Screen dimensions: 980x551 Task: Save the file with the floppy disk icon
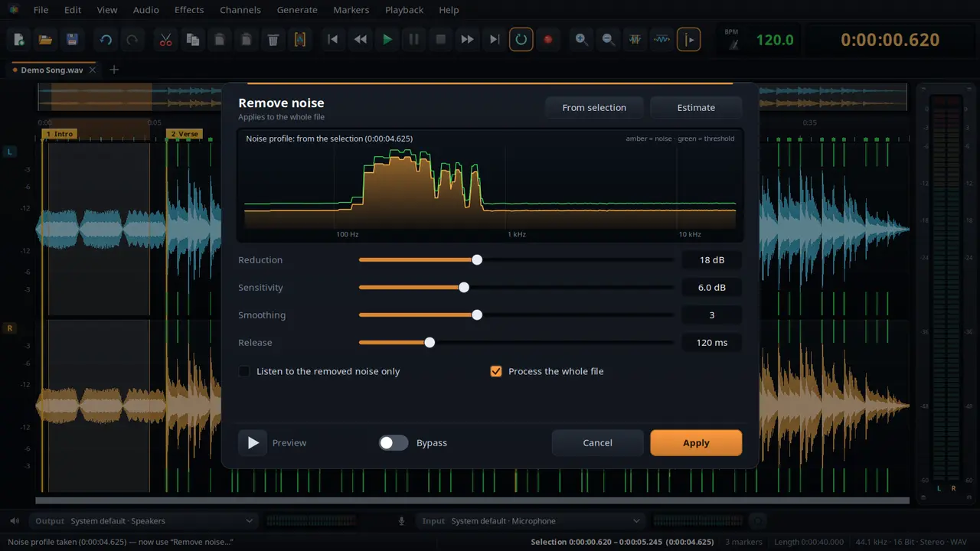(x=72, y=40)
